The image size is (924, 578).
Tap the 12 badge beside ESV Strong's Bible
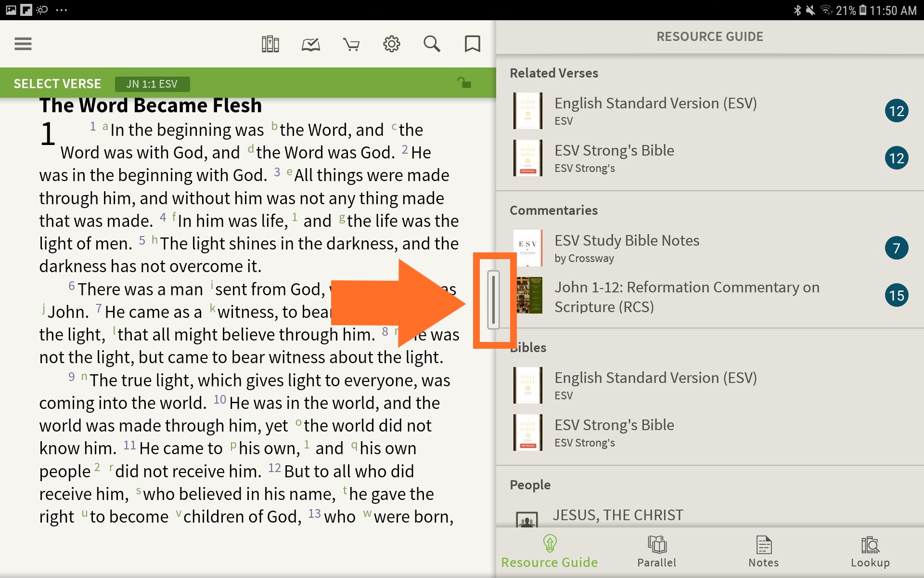click(x=897, y=158)
